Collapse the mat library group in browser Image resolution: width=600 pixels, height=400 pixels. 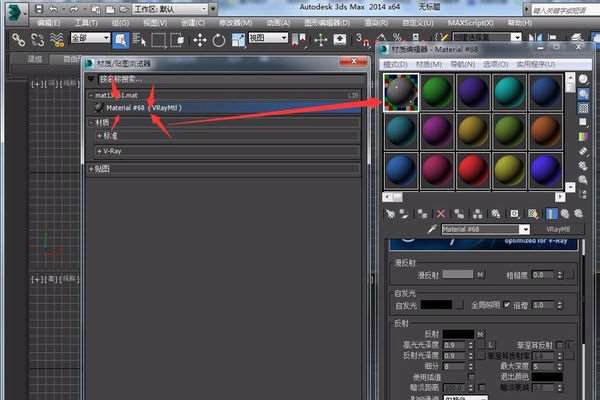pyautogui.click(x=91, y=95)
